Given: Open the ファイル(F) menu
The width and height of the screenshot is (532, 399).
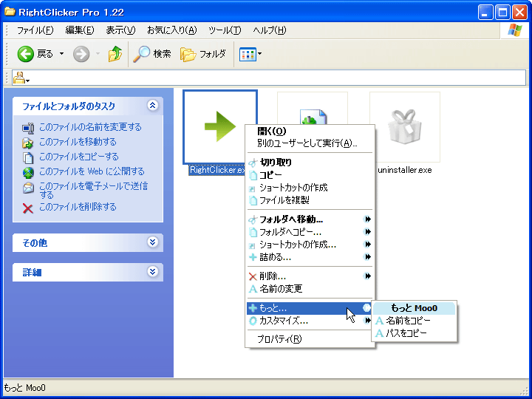Looking at the screenshot, I should coord(35,30).
